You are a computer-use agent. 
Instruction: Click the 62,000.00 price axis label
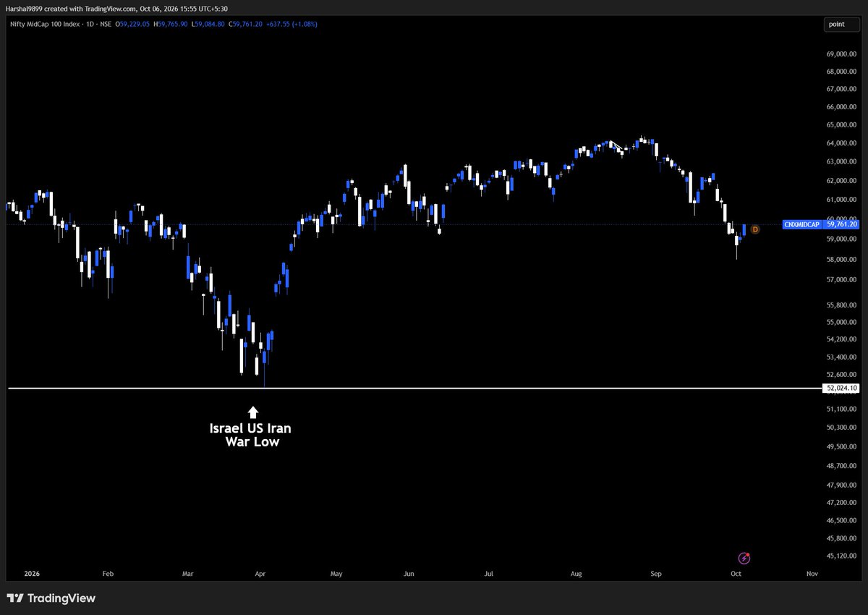coord(842,180)
